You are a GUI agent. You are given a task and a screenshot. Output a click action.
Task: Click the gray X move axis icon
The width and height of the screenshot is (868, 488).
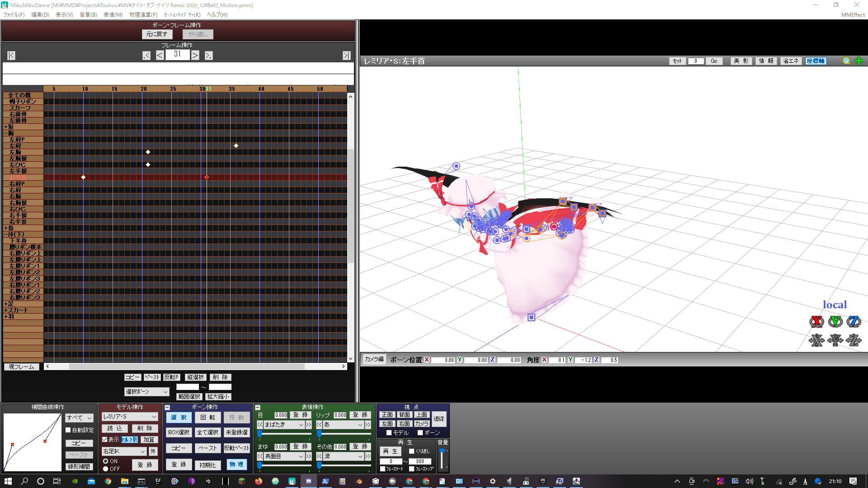point(816,340)
